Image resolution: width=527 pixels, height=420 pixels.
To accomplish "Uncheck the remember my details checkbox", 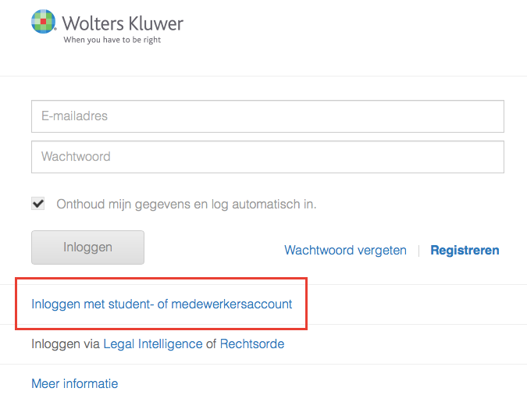I will (x=38, y=203).
